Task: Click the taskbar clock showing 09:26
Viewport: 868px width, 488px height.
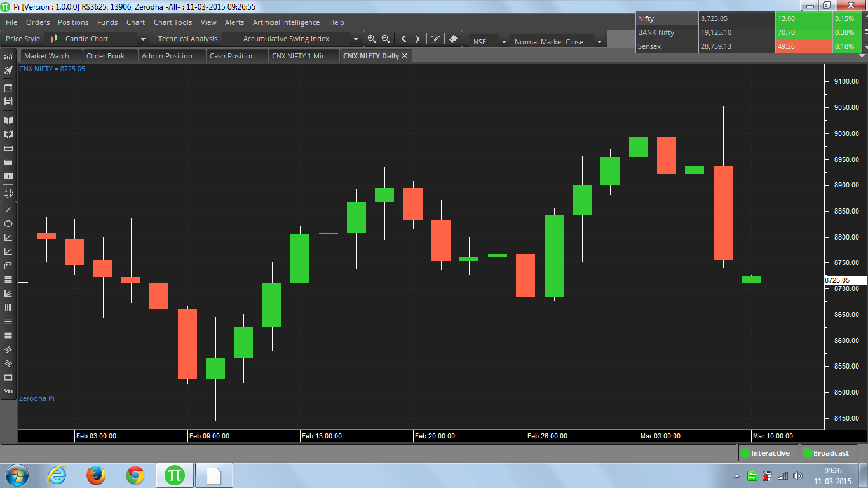Action: tap(833, 471)
